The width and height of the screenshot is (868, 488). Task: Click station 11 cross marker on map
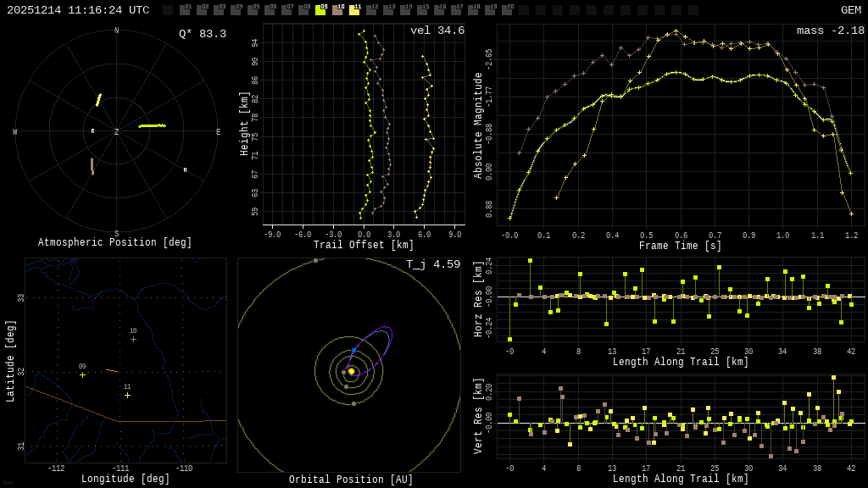pos(128,395)
